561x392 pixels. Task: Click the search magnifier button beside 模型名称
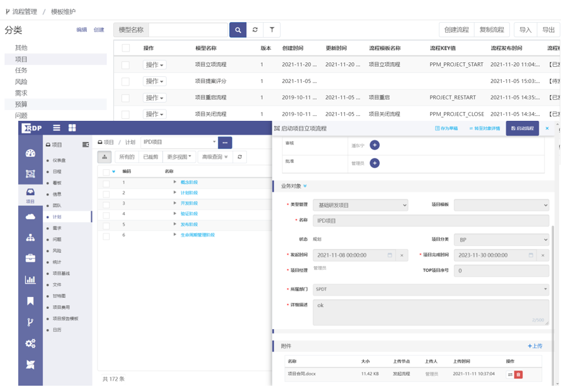237,30
